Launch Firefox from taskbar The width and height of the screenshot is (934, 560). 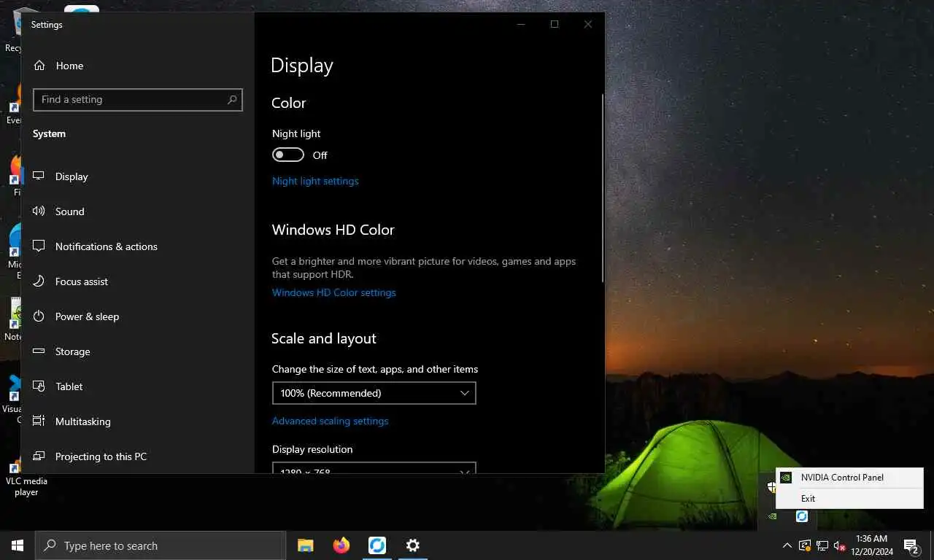341,545
